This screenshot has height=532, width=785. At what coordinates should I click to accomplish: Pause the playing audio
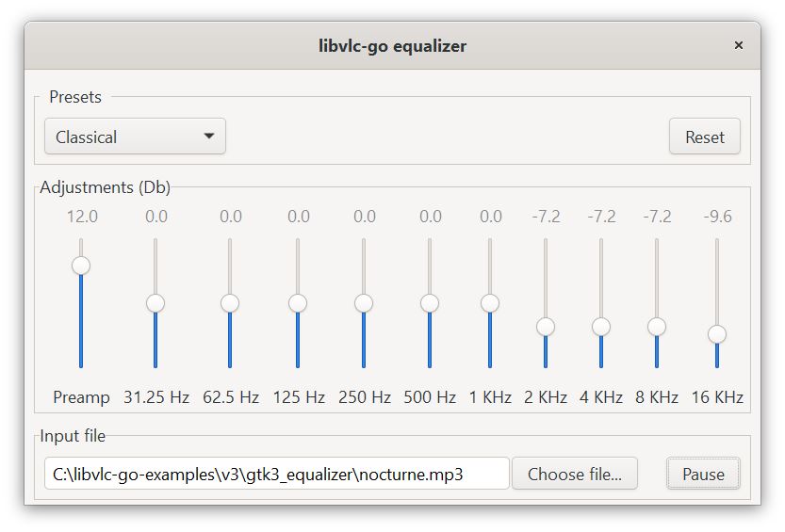click(703, 474)
